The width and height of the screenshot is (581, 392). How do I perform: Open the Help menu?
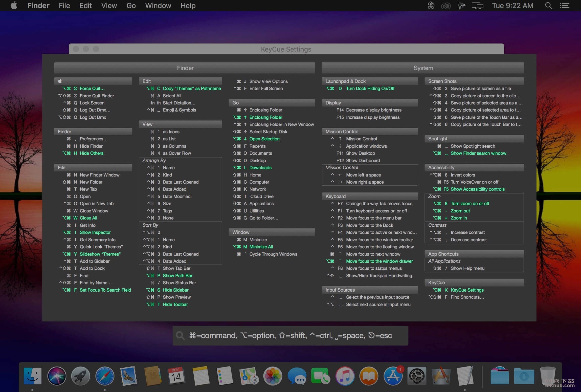(188, 6)
